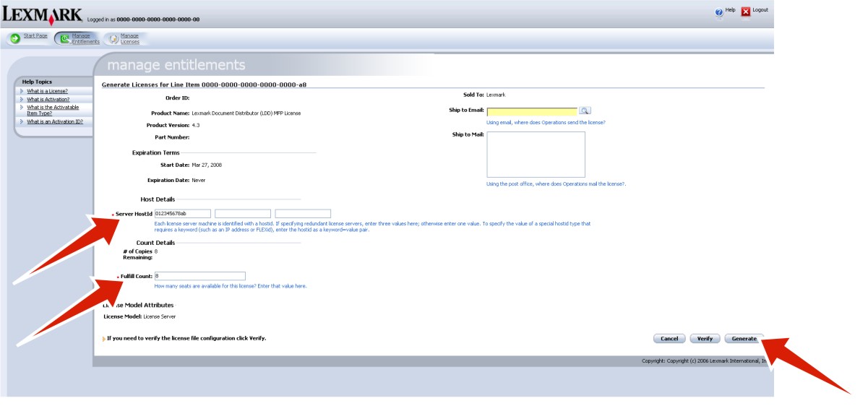868x406 pixels.
Task: Click 'How many seats are available' help text
Action: click(x=231, y=286)
